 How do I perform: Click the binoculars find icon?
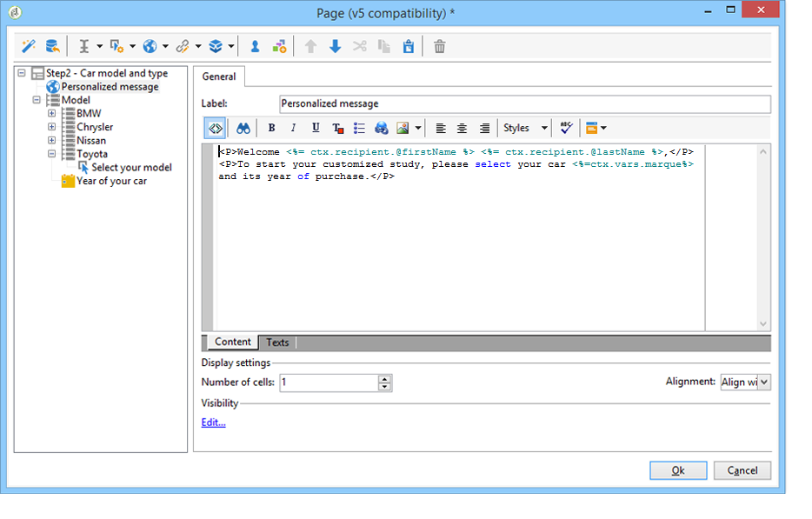click(243, 128)
